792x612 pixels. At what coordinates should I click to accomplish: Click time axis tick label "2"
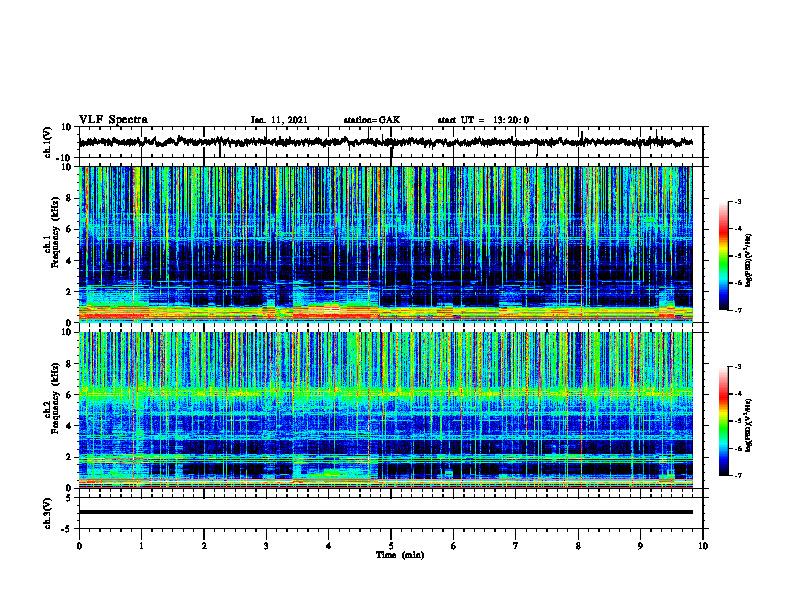204,546
